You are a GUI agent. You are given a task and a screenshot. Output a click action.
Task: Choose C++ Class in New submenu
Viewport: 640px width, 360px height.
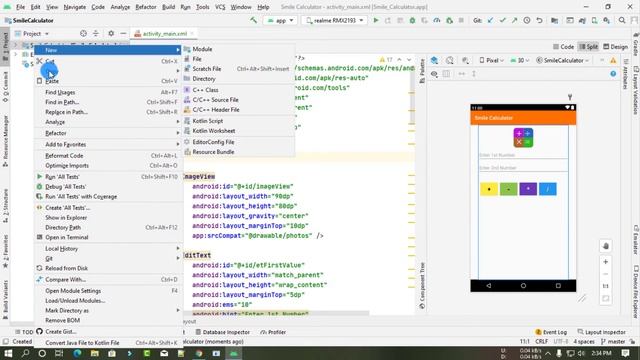click(x=238, y=90)
